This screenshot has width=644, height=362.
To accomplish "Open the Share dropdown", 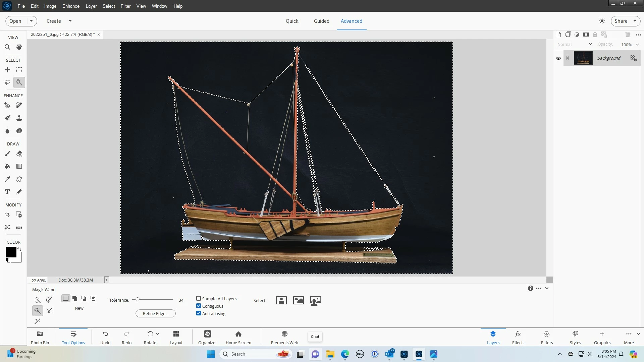I will [635, 21].
